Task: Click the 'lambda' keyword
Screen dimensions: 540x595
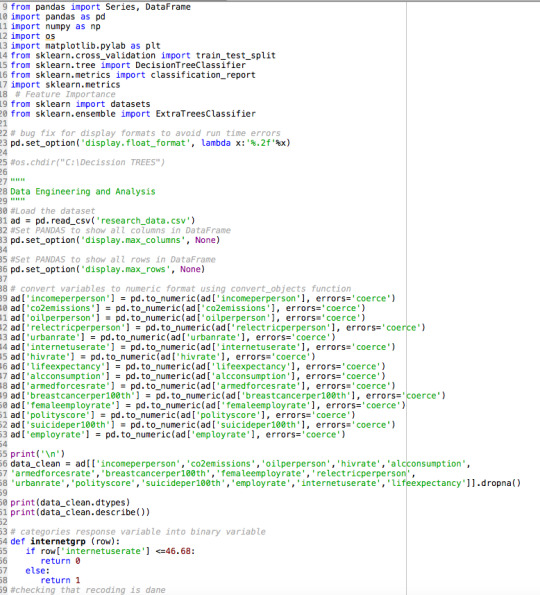Action: coord(216,143)
